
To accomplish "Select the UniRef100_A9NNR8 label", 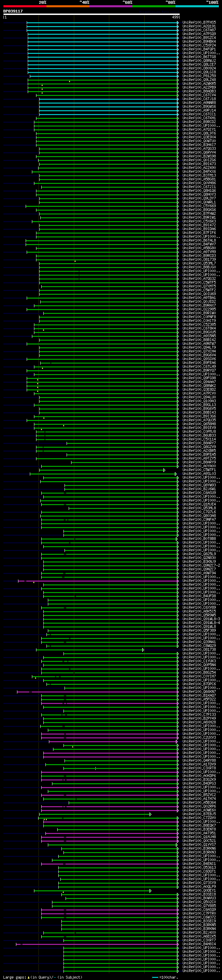I will pyautogui.click(x=199, y=103).
